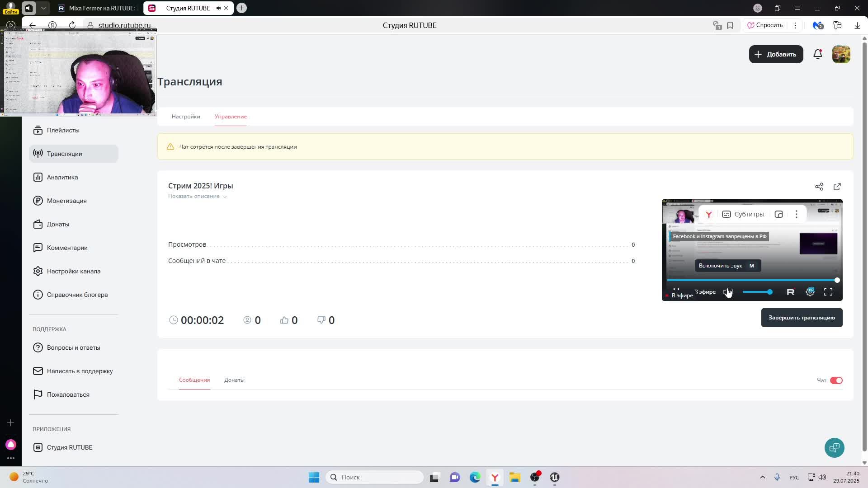The height and width of the screenshot is (488, 868).
Task: Open Аналитика in the sidebar
Action: (x=62, y=177)
